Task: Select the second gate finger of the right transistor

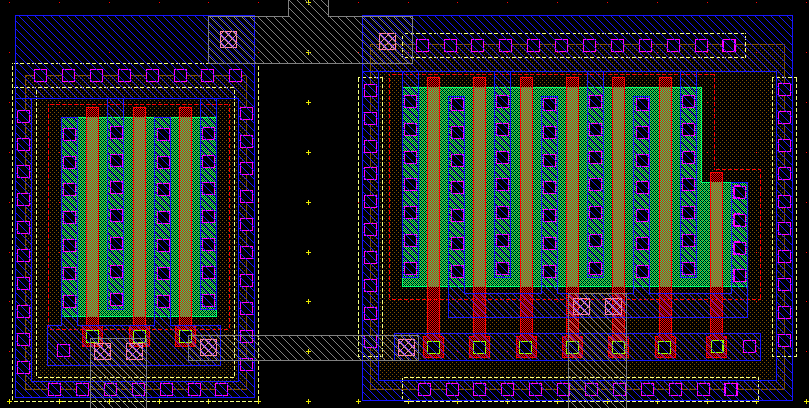Action: (x=479, y=205)
